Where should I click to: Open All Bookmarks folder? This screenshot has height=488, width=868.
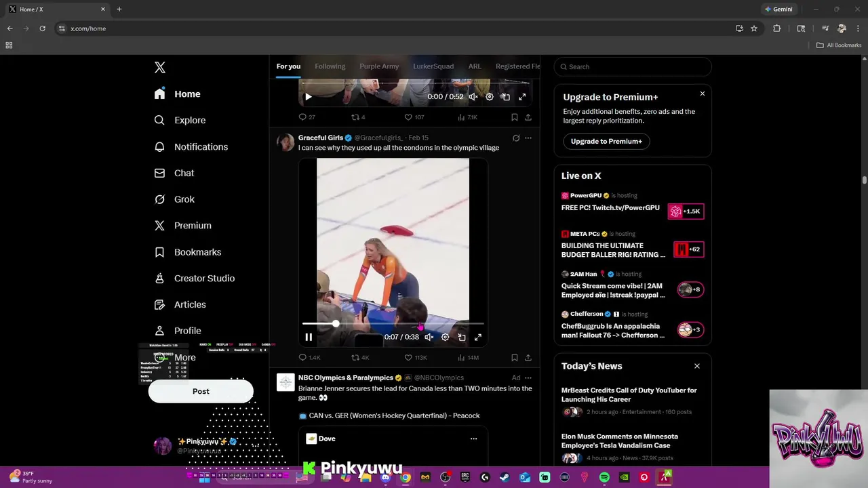[839, 45]
